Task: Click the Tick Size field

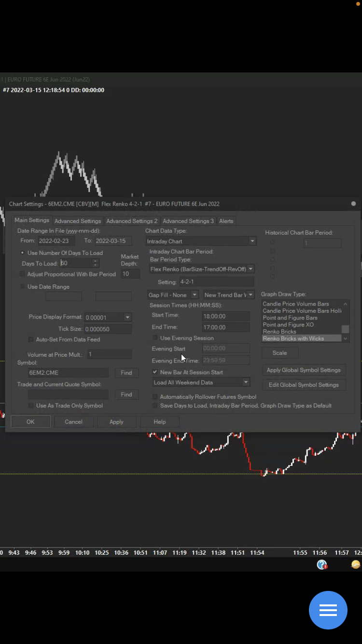Action: [x=108, y=329]
